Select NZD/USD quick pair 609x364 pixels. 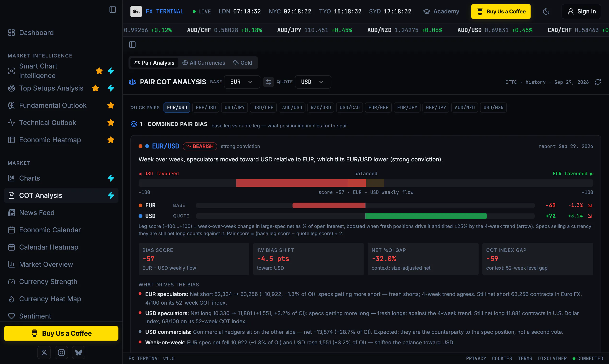pos(321,108)
